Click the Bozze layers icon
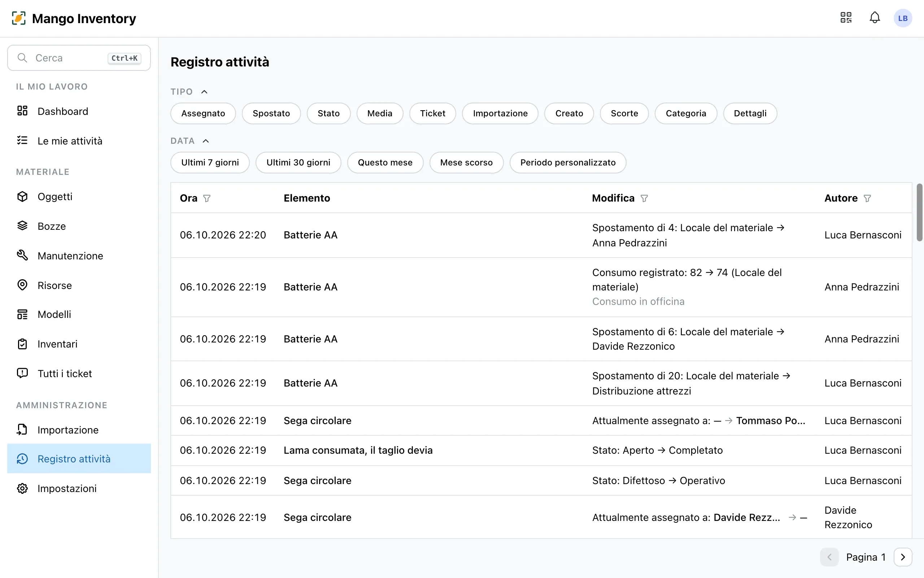Screen dimensions: 924x578 [x=22, y=226]
